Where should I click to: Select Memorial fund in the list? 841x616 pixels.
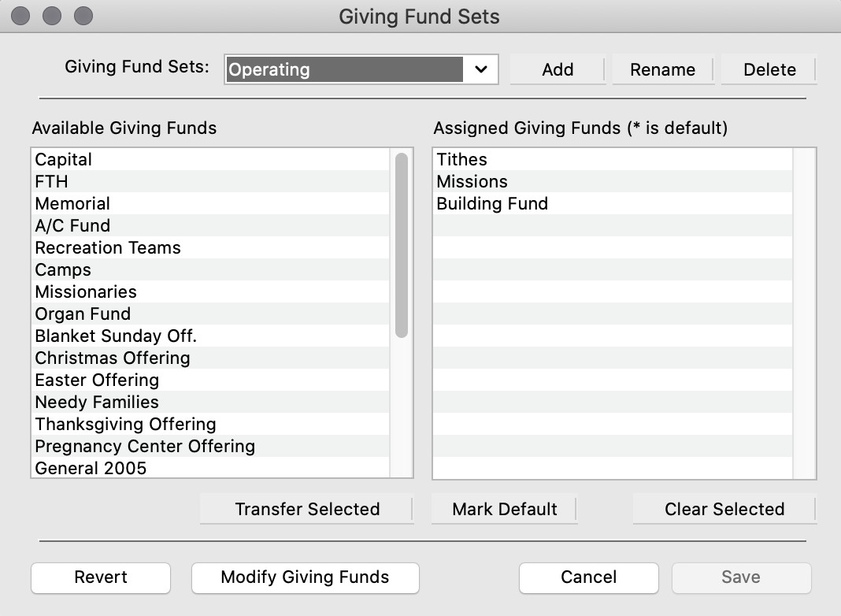tap(210, 203)
